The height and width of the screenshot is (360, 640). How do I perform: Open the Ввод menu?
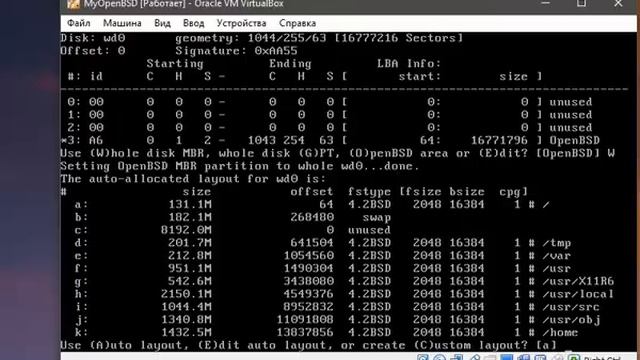click(x=193, y=23)
